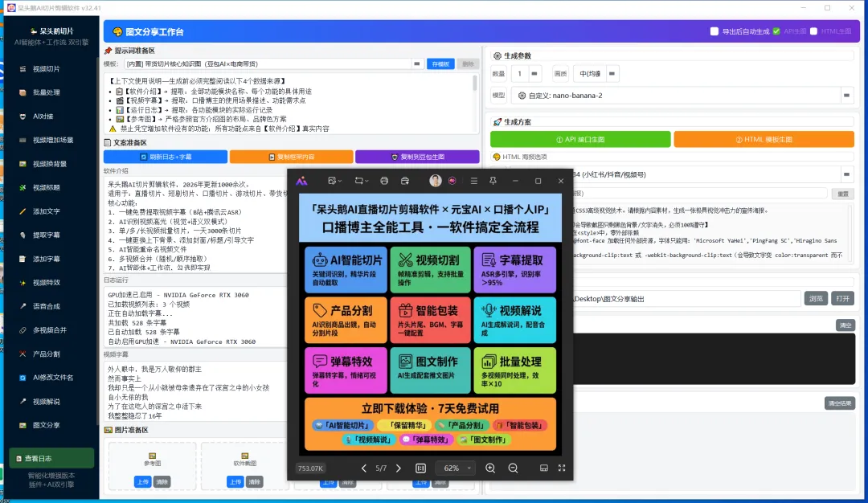Enter fullscreen in the image viewer
868x503 pixels.
(562, 468)
